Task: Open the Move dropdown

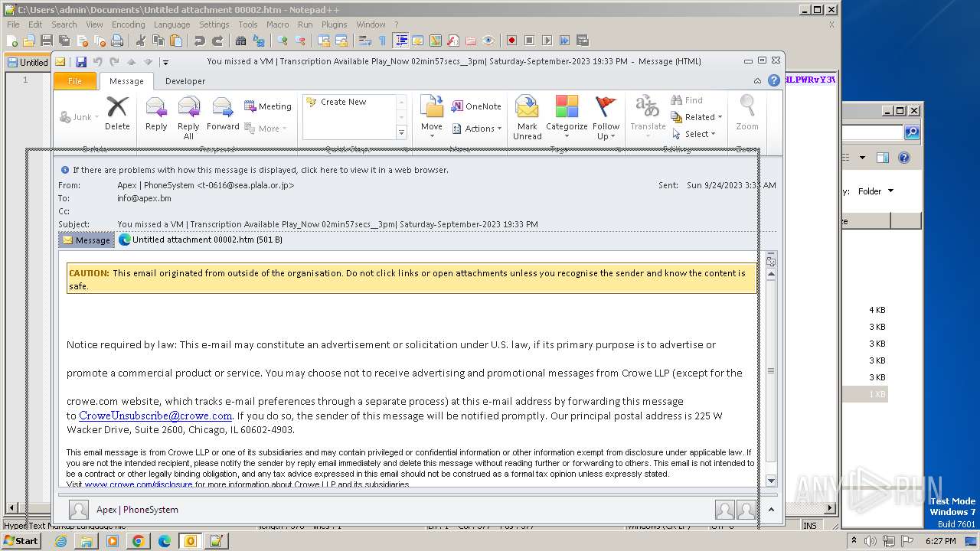Action: (x=432, y=118)
